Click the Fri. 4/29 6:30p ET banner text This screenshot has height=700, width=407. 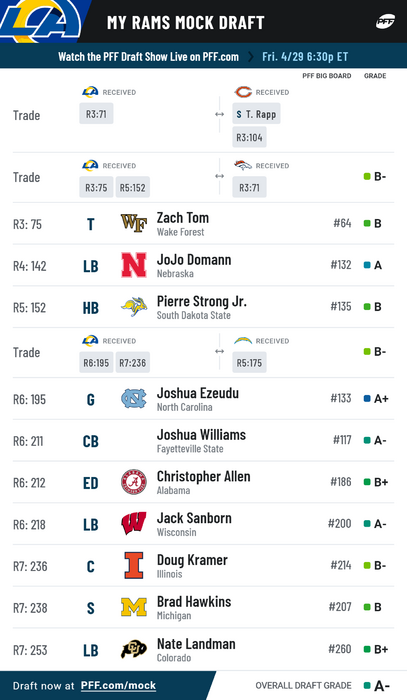coord(305,57)
